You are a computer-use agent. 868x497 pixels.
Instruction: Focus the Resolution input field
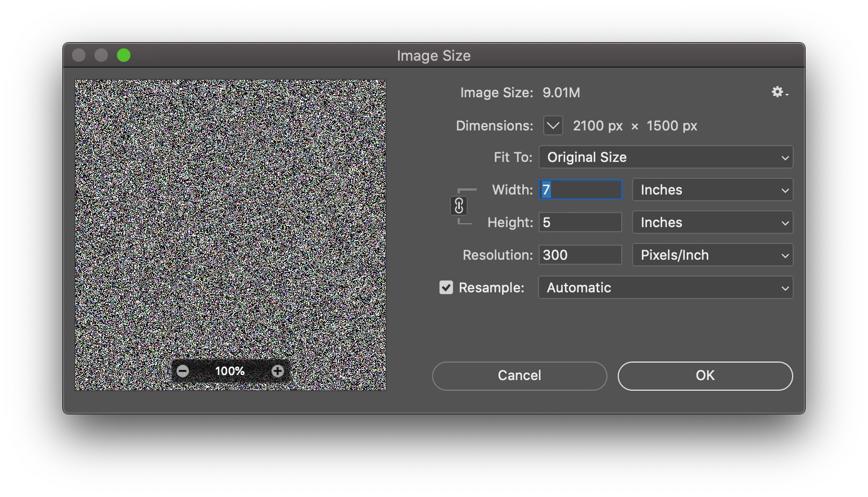click(x=581, y=255)
